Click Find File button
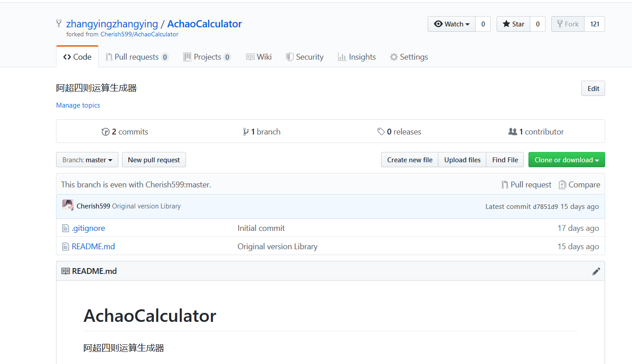632x364 pixels. (505, 160)
